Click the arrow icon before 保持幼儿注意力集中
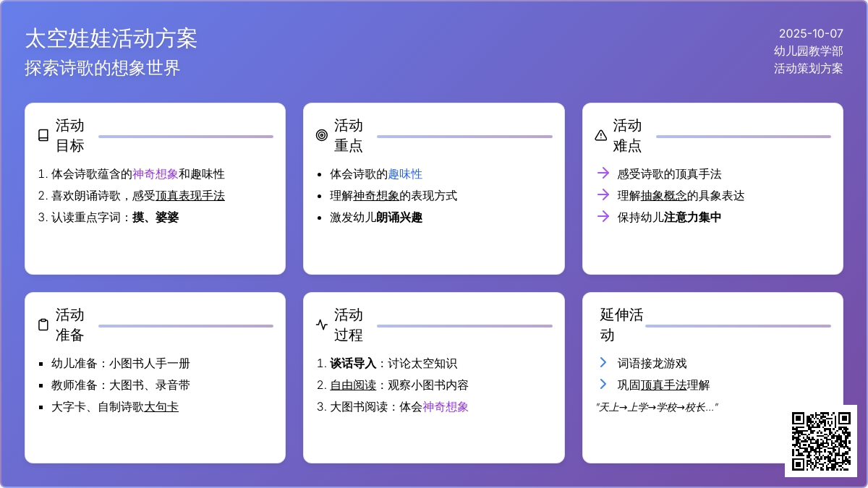The image size is (868, 488). (x=603, y=216)
